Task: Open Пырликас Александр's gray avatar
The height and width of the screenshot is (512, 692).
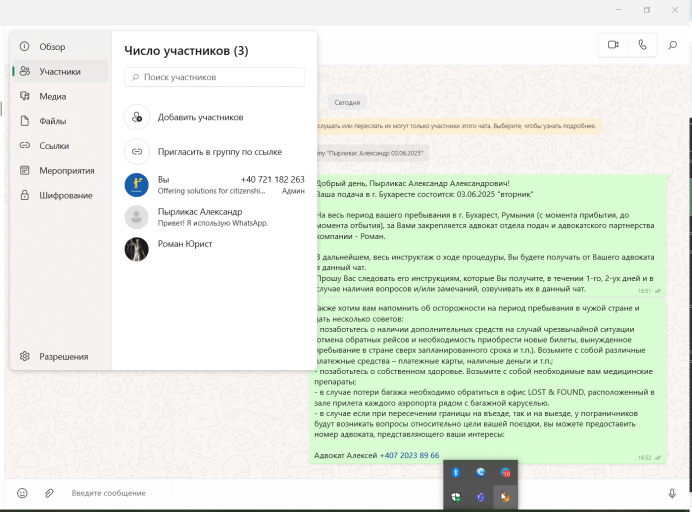Action: point(137,217)
